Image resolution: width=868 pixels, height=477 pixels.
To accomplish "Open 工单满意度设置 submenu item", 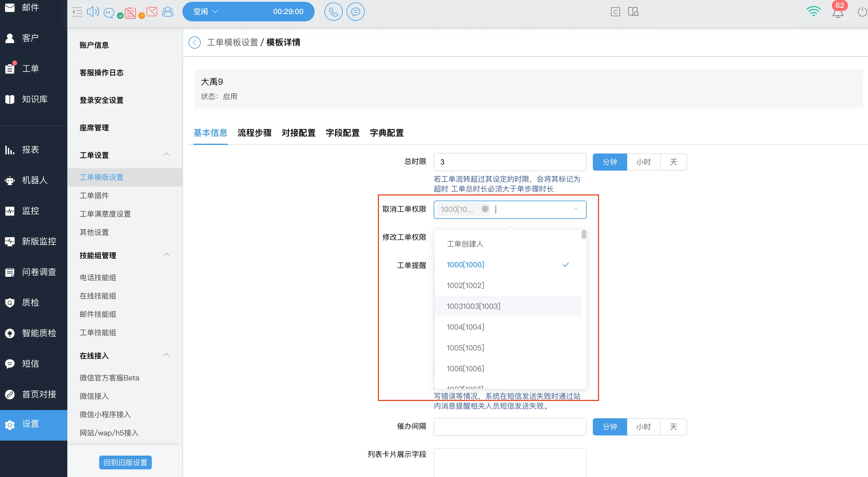I will [105, 214].
